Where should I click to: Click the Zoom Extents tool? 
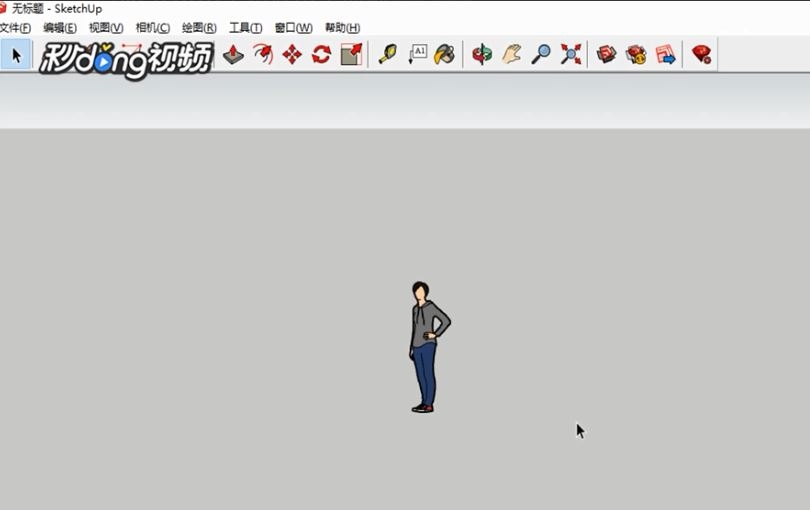pos(571,54)
